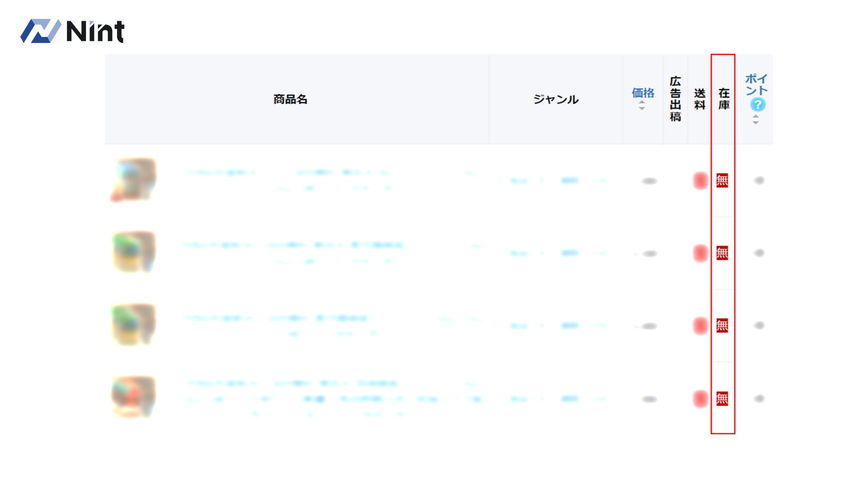Sort by points using ポイント arrows

755,120
